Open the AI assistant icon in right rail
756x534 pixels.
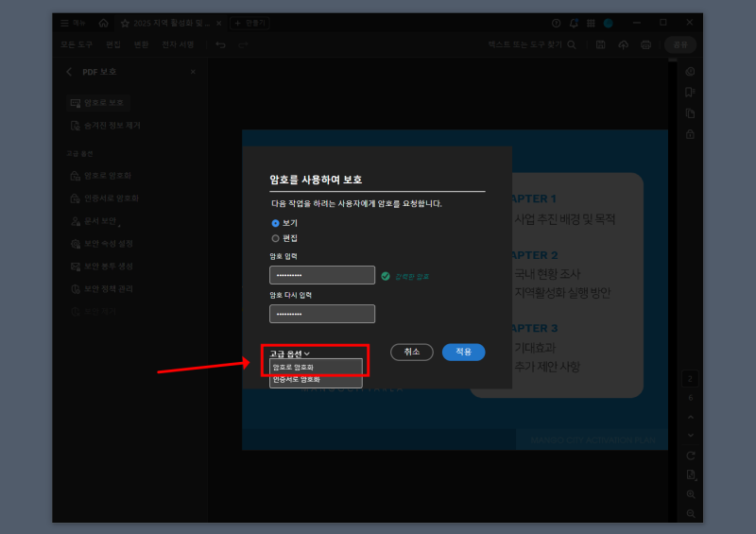tap(691, 72)
